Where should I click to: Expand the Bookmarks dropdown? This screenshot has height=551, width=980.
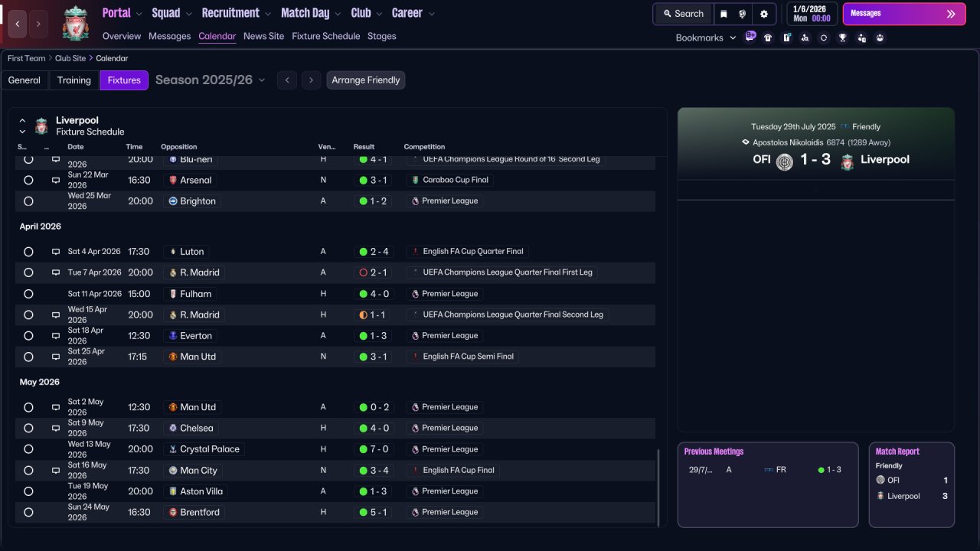pyautogui.click(x=705, y=37)
